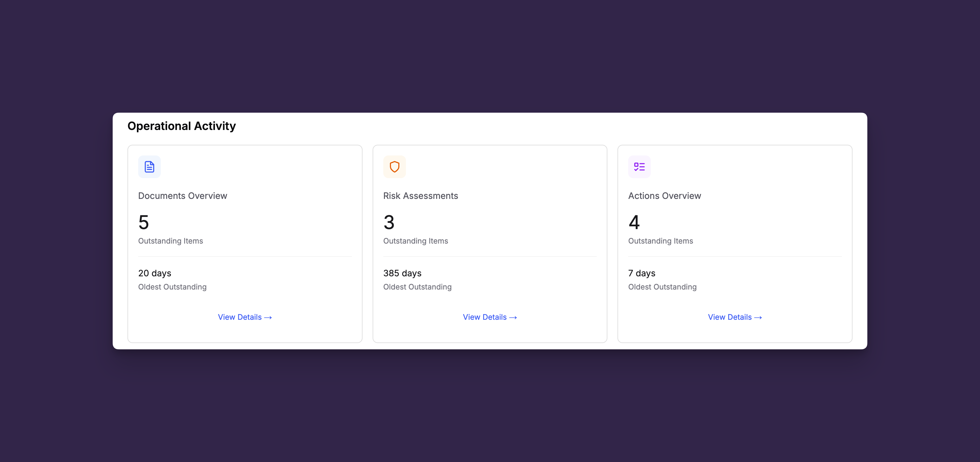The height and width of the screenshot is (462, 980).
Task: Click the Actions Overview card title
Action: [664, 196]
